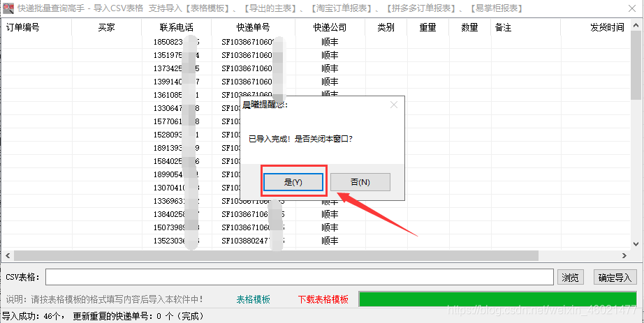
Task: Open the 表格模板 link
Action: click(x=254, y=299)
